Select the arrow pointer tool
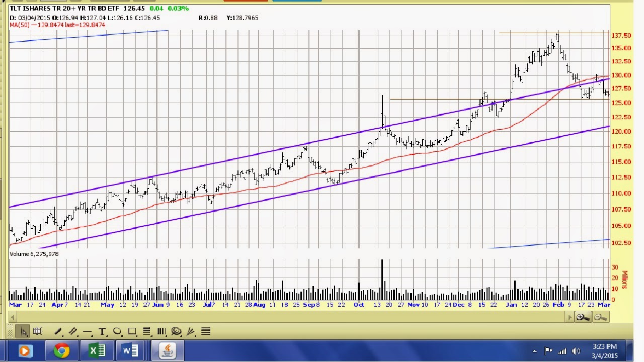Viewport: 644px width, 362px height. [24, 331]
